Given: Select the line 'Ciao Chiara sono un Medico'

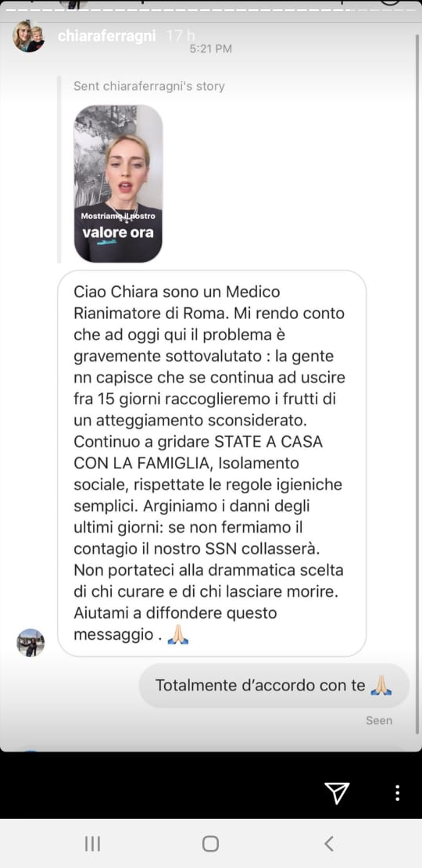Looking at the screenshot, I should [177, 292].
